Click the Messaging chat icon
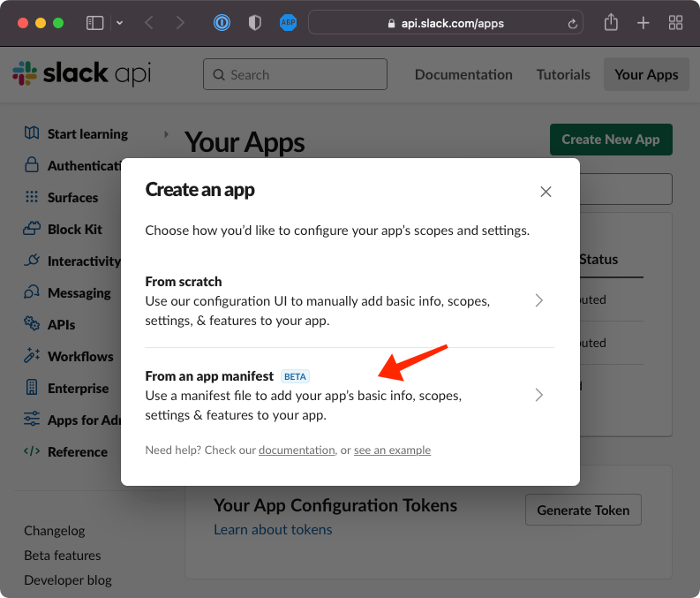The width and height of the screenshot is (700, 598). [31, 291]
